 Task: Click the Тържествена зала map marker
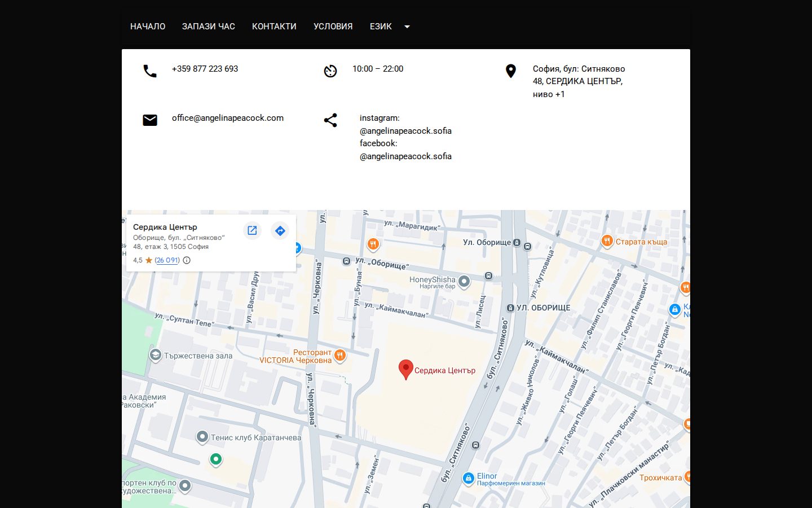pos(156,354)
